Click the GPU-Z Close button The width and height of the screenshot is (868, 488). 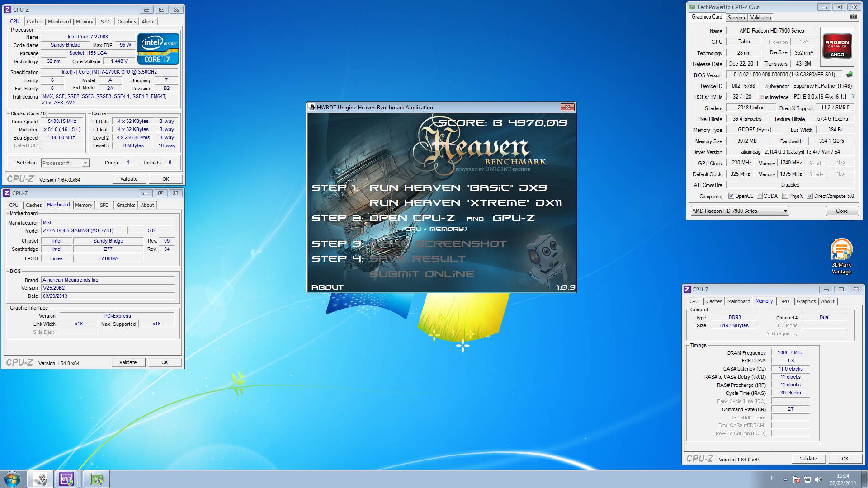point(842,211)
